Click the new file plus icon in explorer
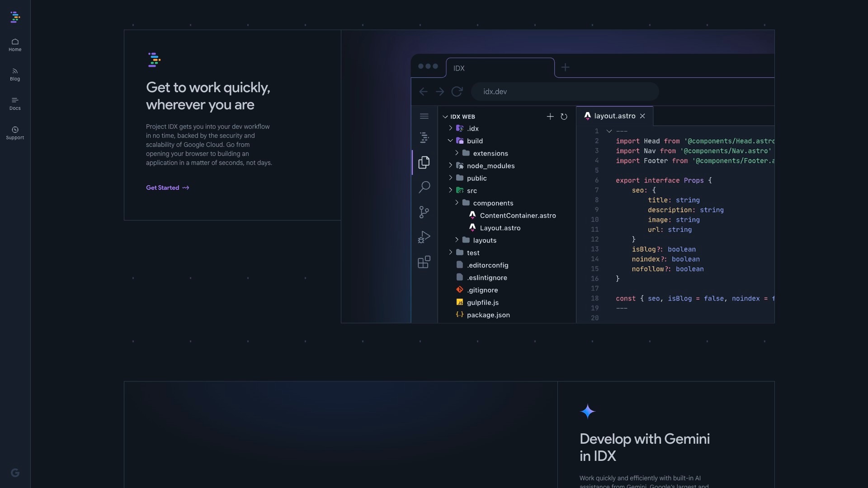 [550, 117]
